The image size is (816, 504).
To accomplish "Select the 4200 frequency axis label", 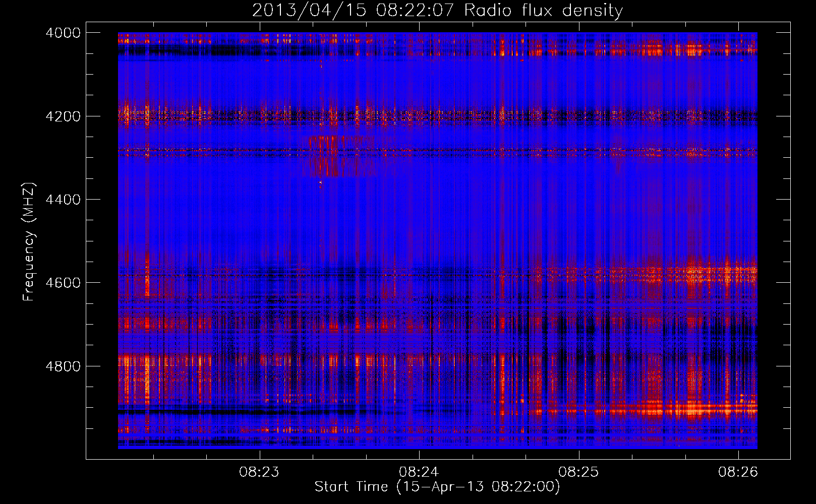I will tap(63, 116).
